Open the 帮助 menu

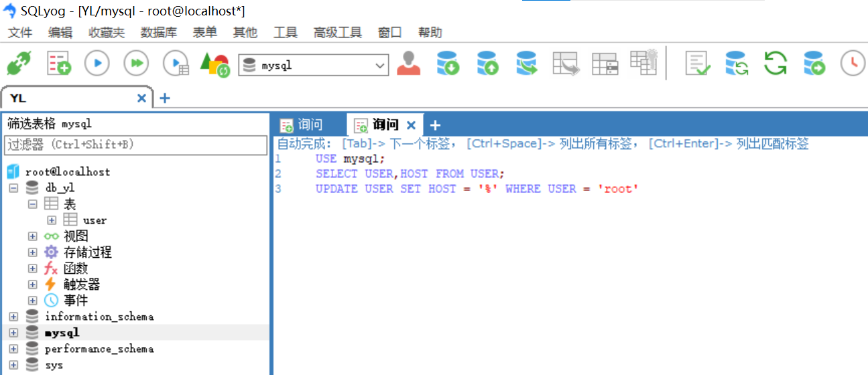pos(430,32)
